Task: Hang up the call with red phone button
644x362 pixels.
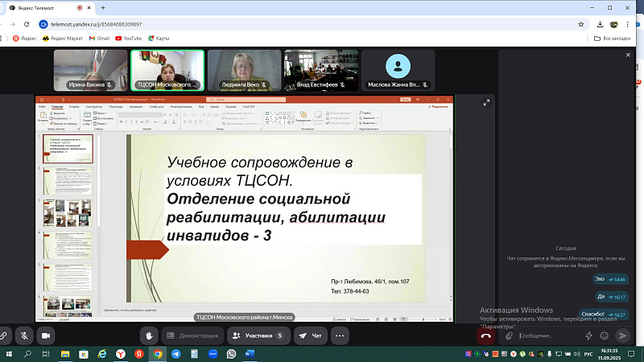Action: pyautogui.click(x=486, y=335)
